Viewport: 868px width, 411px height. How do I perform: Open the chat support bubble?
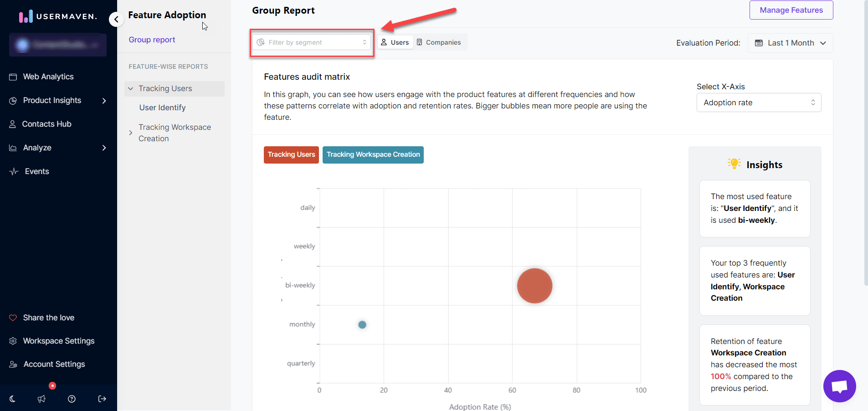pyautogui.click(x=839, y=386)
